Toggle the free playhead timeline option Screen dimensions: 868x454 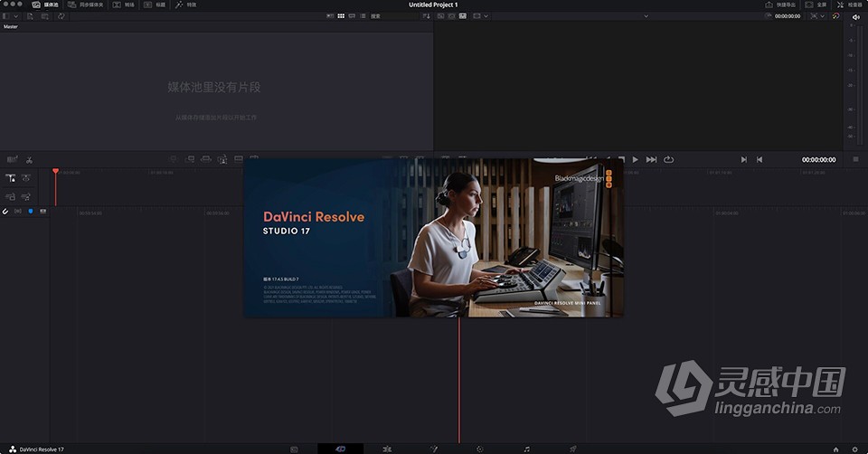26,178
